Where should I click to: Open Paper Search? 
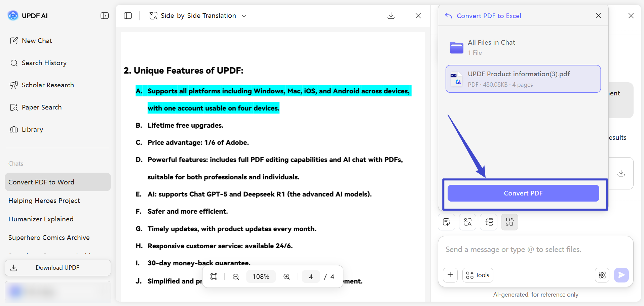point(36,107)
